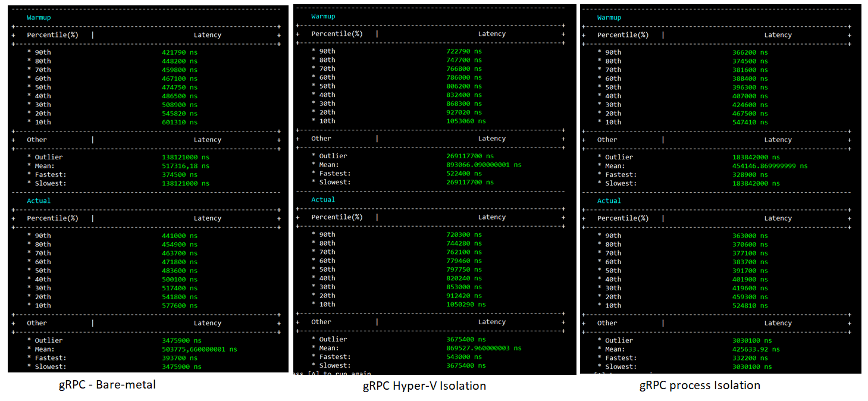Click the latency '424600 ns'
Screen dimensions: 868x401
coord(750,105)
